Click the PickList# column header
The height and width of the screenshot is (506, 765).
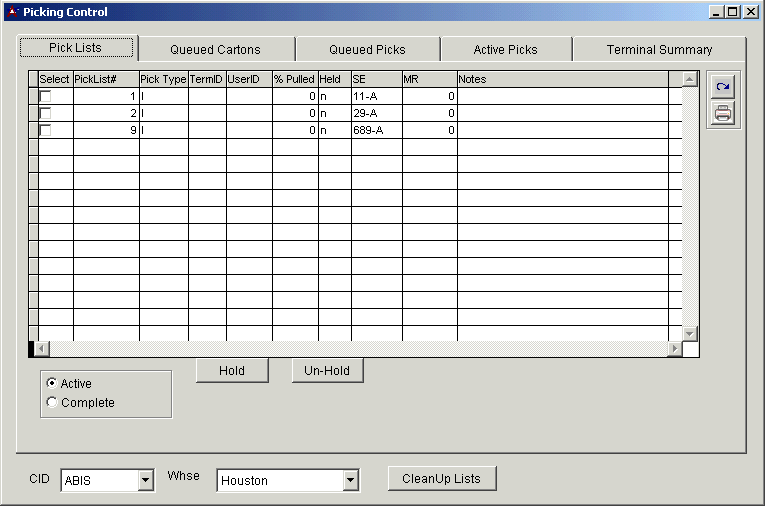click(105, 79)
